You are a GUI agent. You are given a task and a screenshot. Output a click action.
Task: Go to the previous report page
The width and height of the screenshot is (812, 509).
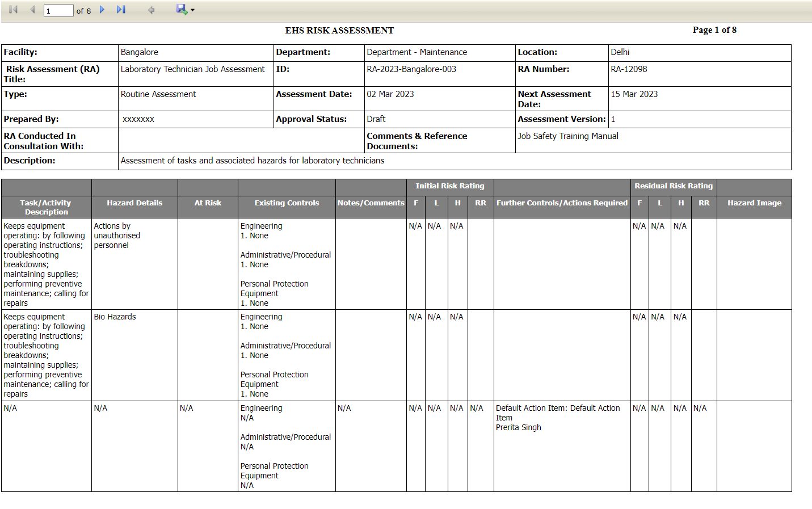click(x=32, y=10)
